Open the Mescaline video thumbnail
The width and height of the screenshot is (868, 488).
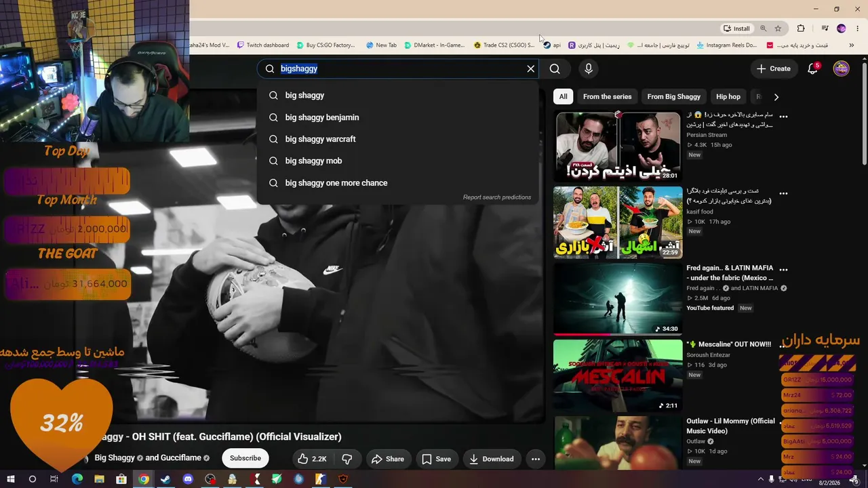click(618, 375)
